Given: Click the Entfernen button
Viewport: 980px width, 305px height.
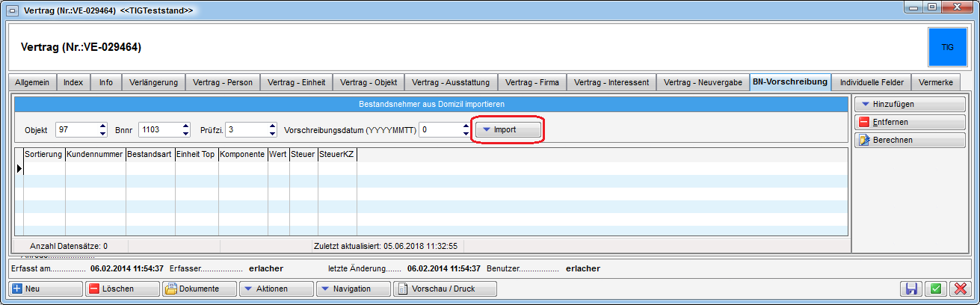Looking at the screenshot, I should click(x=909, y=122).
